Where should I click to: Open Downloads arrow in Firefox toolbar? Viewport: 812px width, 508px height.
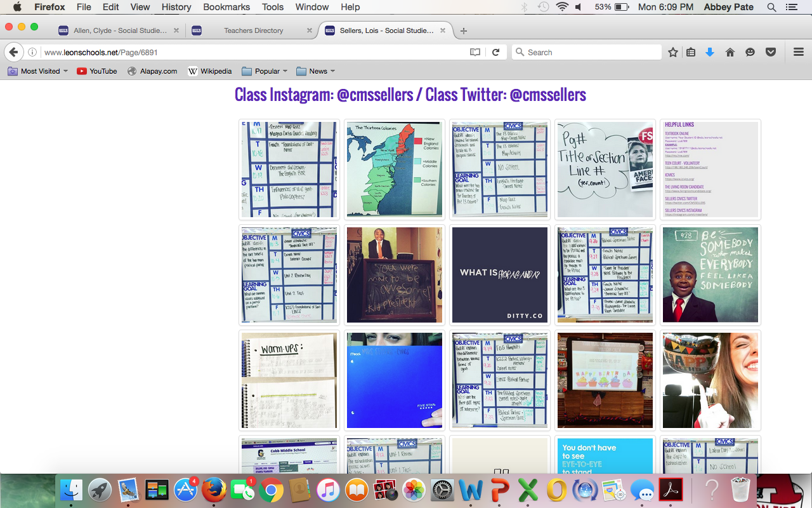click(710, 53)
